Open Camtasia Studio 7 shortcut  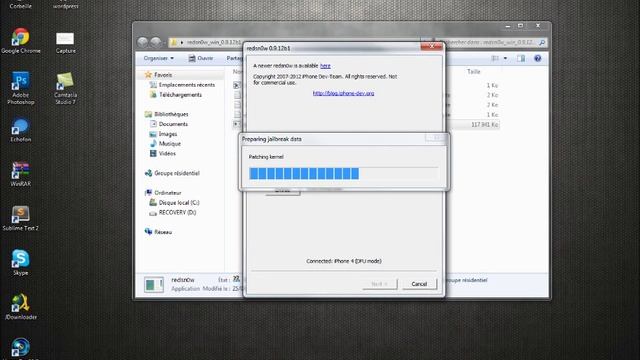[x=65, y=88]
